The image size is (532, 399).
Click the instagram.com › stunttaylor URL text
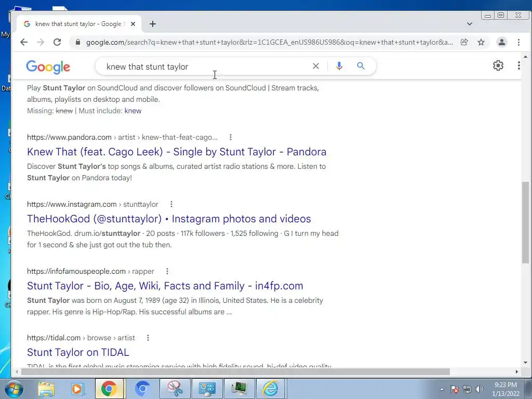[92, 204]
